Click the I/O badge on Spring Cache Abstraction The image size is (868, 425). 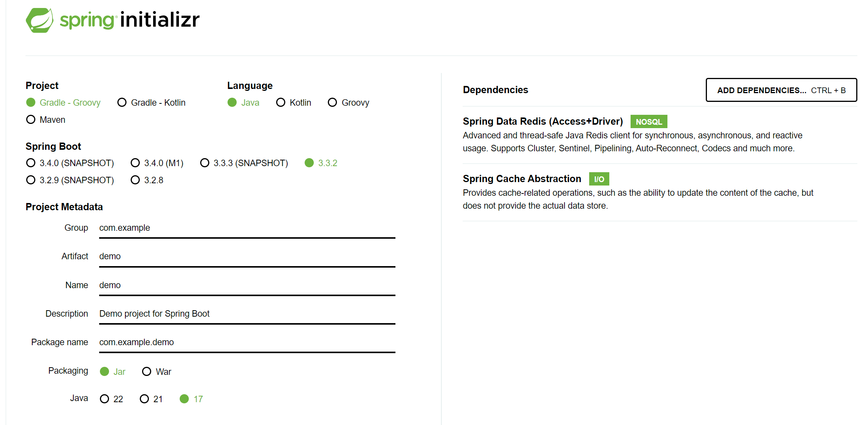pyautogui.click(x=599, y=179)
